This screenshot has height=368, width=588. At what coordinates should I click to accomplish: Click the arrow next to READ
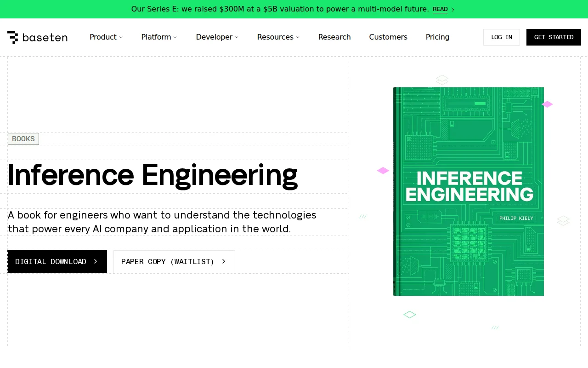[x=453, y=10]
